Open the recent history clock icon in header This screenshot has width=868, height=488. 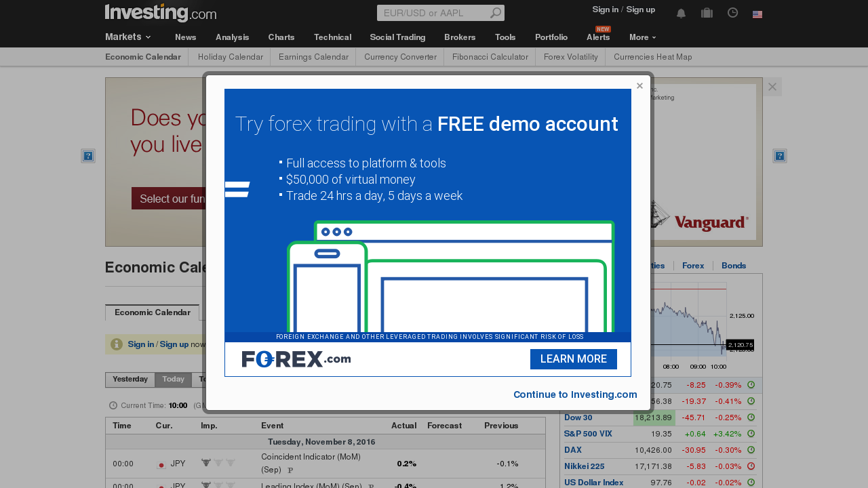pyautogui.click(x=732, y=13)
